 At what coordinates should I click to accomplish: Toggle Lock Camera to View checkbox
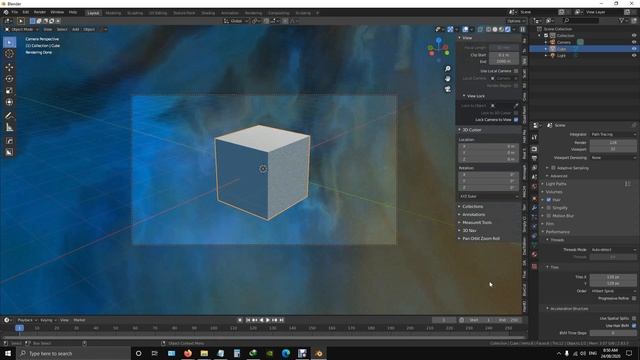[x=516, y=120]
